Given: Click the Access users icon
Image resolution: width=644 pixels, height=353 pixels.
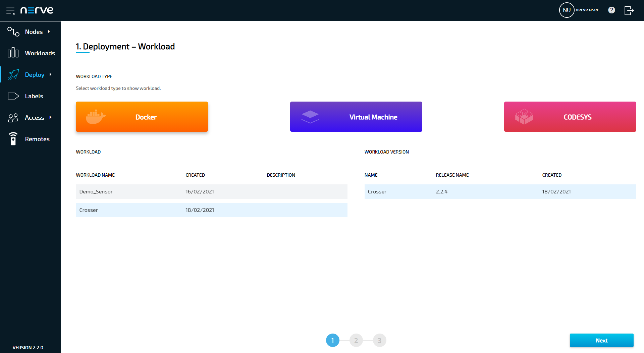Looking at the screenshot, I should click(13, 118).
